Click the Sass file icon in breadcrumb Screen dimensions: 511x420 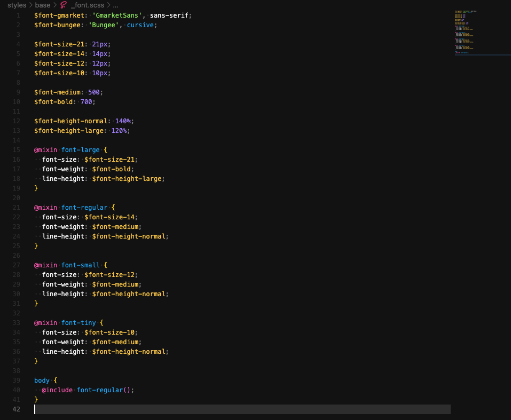[64, 5]
